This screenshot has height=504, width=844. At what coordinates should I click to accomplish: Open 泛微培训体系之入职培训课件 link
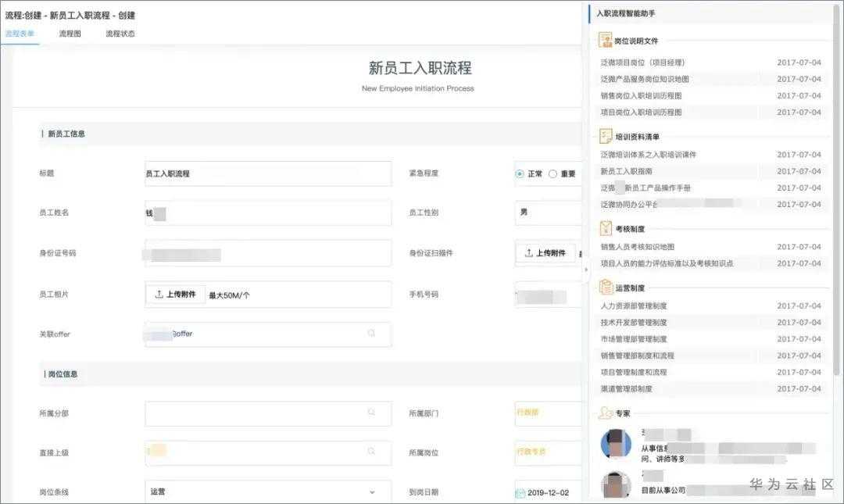(x=648, y=155)
